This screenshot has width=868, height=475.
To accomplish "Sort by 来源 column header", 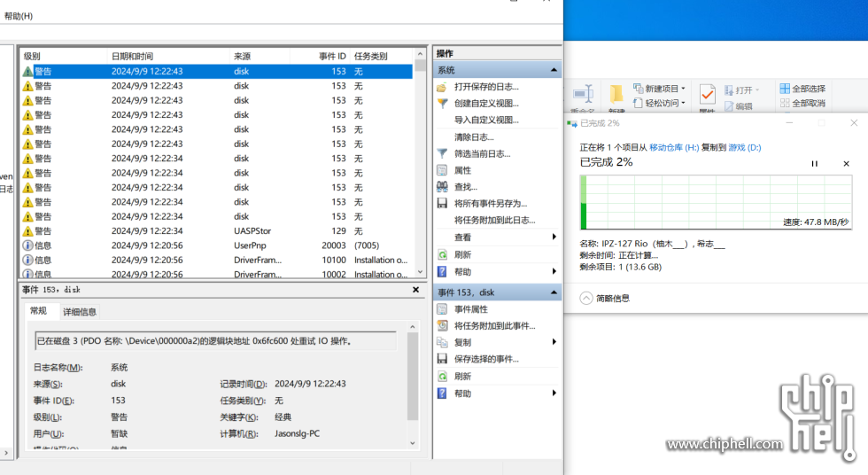I will [259, 57].
